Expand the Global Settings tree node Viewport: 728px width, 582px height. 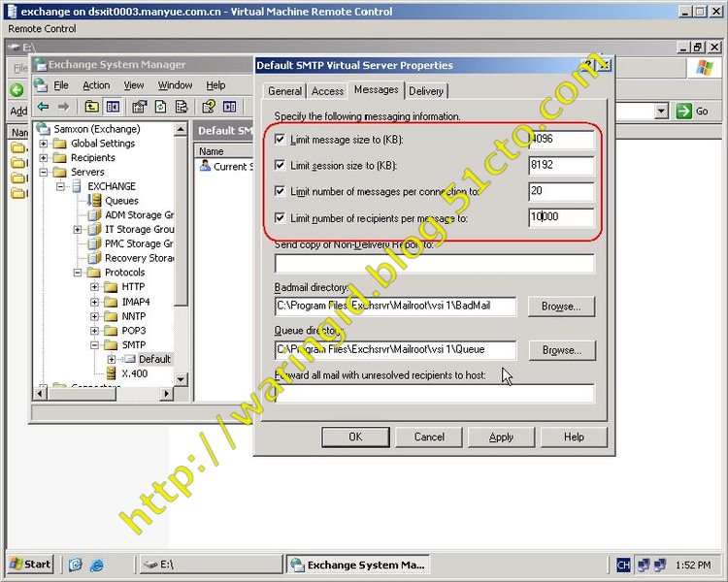45,144
